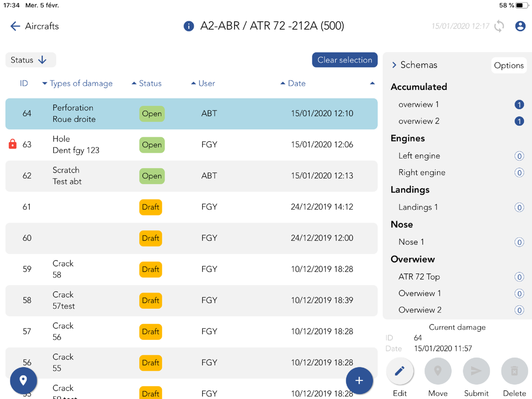This screenshot has width=532, height=399.
Task: Clear selection button
Action: pos(345,60)
